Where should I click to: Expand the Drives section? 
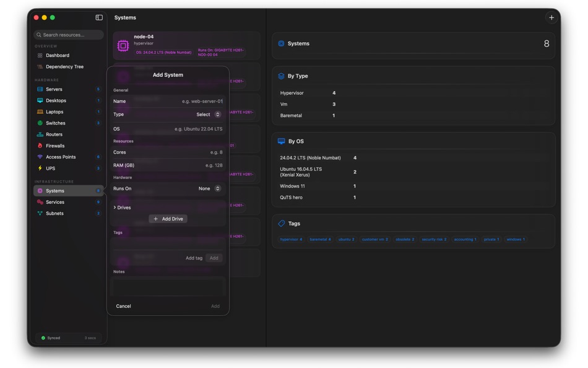tap(122, 208)
